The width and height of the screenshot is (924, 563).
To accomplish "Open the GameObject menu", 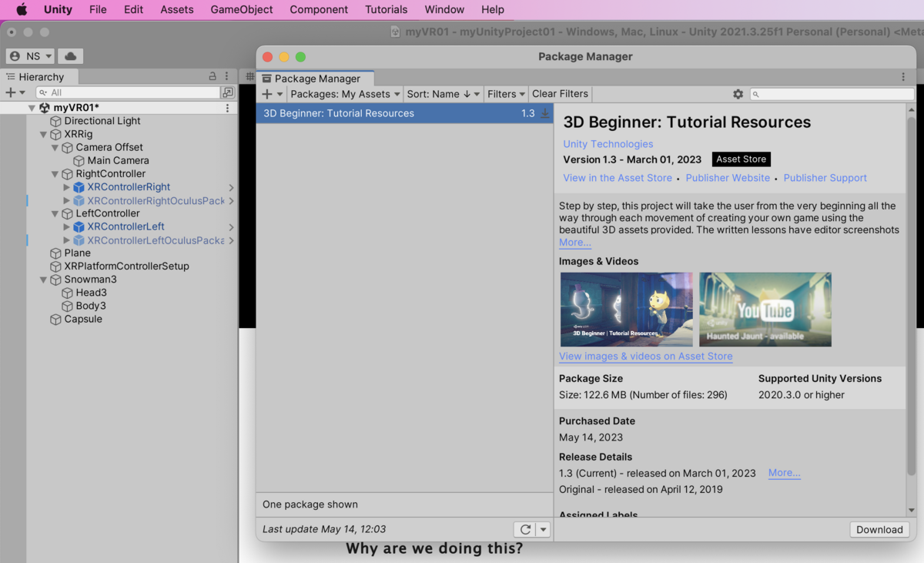I will pos(242,9).
